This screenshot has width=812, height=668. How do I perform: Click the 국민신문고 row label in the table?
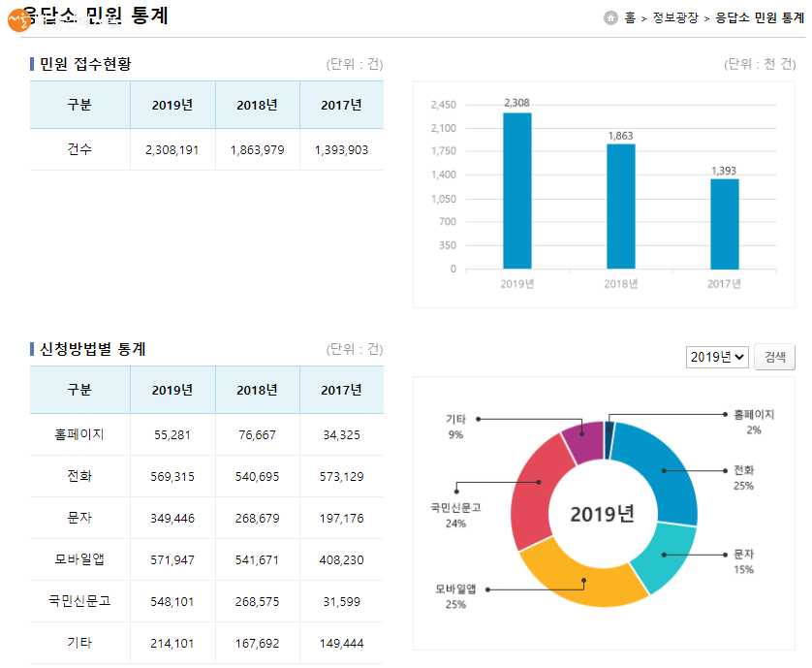pos(79,601)
